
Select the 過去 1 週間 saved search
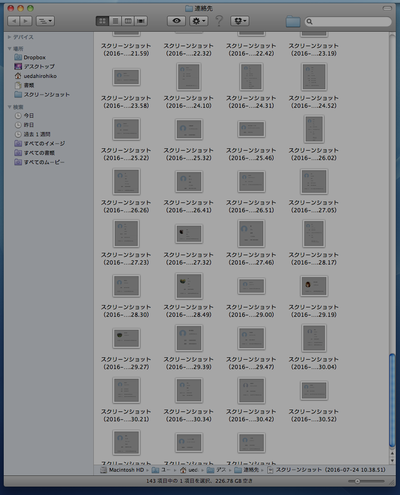click(x=32, y=134)
